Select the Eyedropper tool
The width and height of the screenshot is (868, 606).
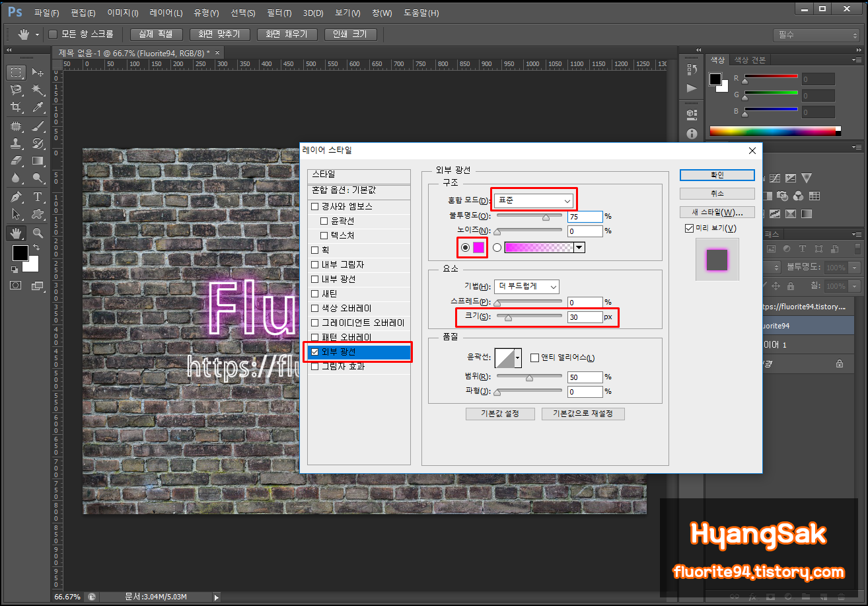(x=38, y=106)
